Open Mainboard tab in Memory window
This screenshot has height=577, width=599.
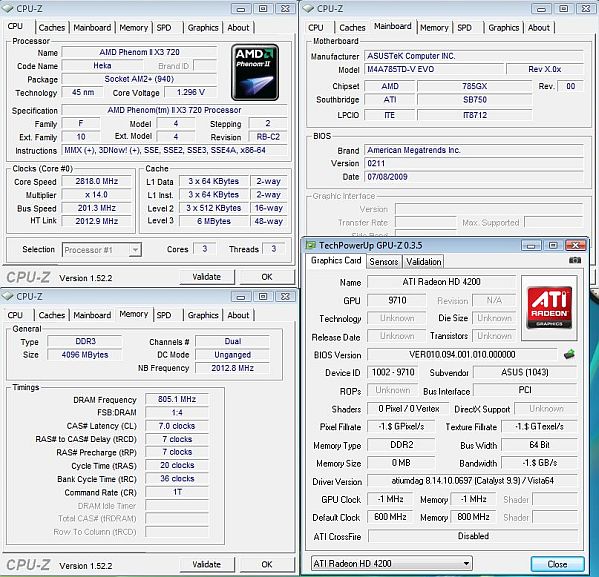coord(92,315)
